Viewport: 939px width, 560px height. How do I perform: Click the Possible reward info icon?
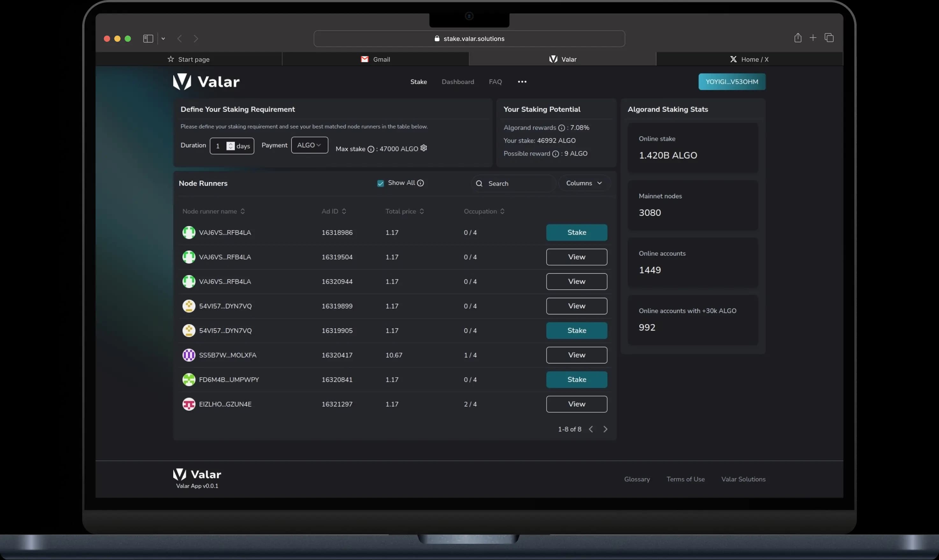click(556, 153)
